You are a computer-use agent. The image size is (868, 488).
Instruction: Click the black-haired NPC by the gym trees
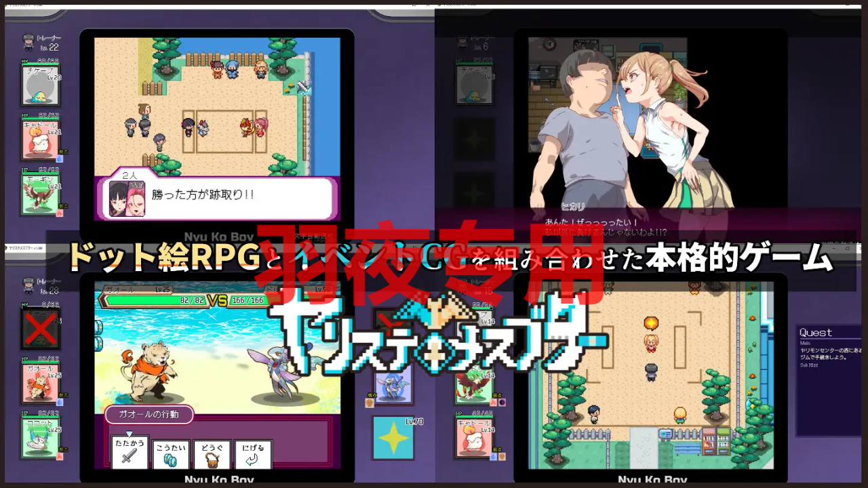(x=594, y=413)
